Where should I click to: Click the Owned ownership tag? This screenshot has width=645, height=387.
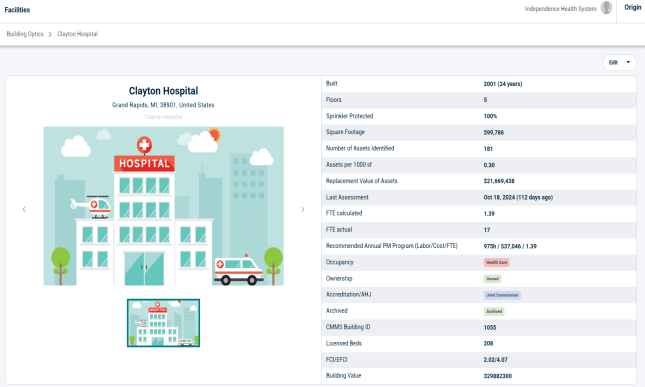point(492,279)
